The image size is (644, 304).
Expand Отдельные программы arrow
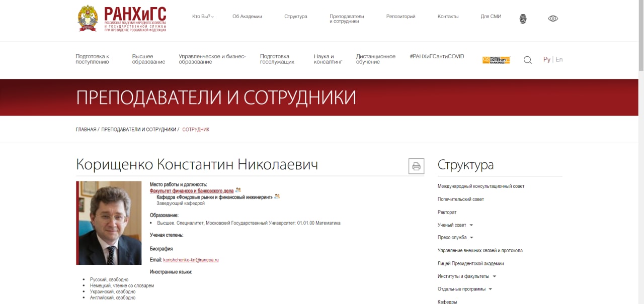(x=490, y=289)
